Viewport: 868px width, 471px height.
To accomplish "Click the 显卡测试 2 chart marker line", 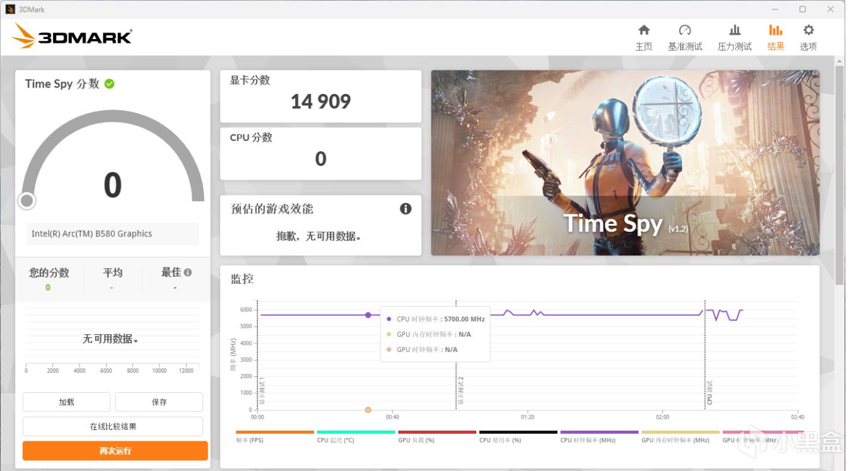I will tap(456, 355).
